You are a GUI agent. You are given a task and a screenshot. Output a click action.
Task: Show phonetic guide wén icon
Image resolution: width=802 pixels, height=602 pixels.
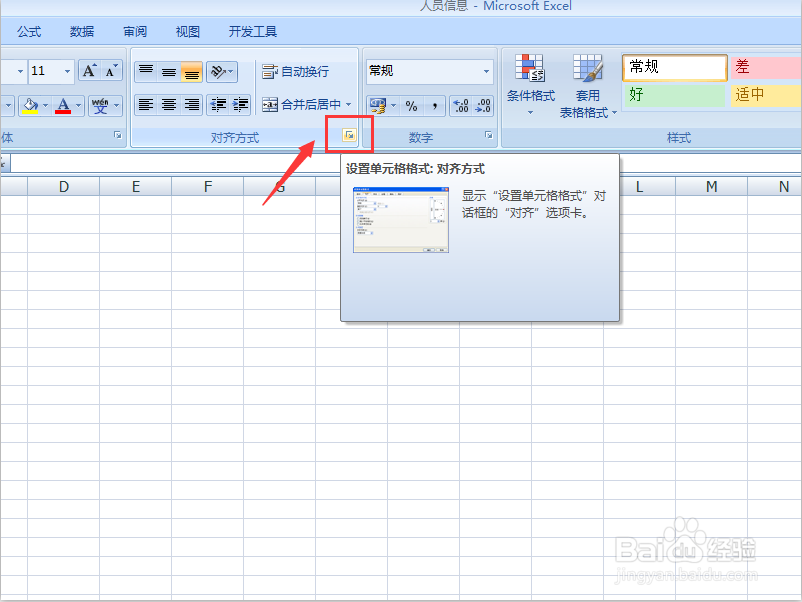pos(100,105)
